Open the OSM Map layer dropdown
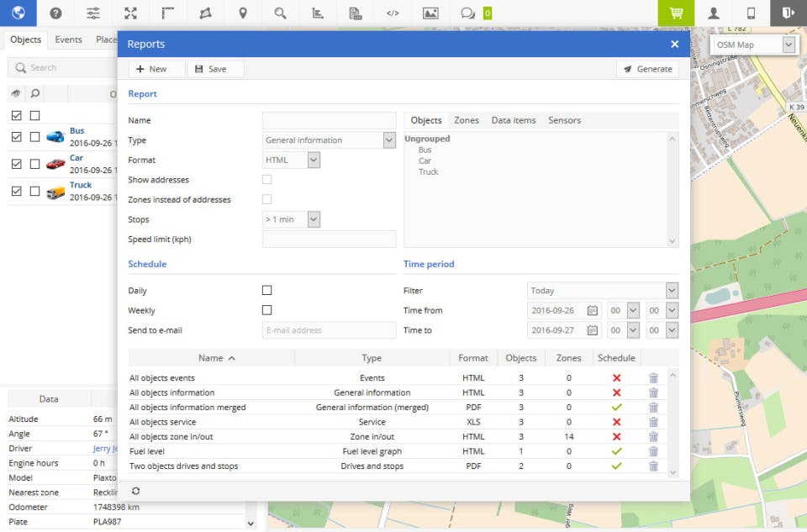The height and width of the screenshot is (532, 807). coord(753,45)
